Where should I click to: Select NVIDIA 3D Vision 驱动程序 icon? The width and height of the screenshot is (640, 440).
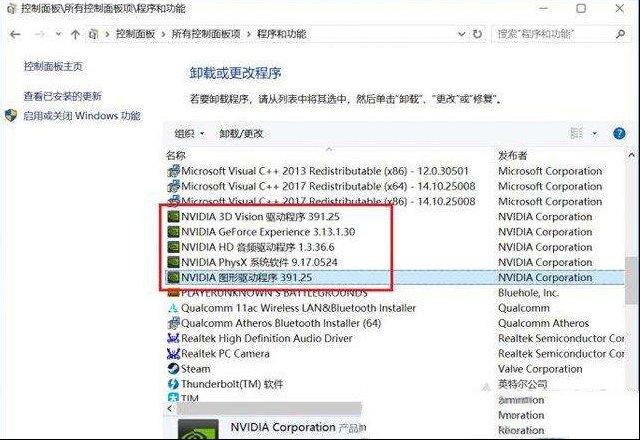173,216
